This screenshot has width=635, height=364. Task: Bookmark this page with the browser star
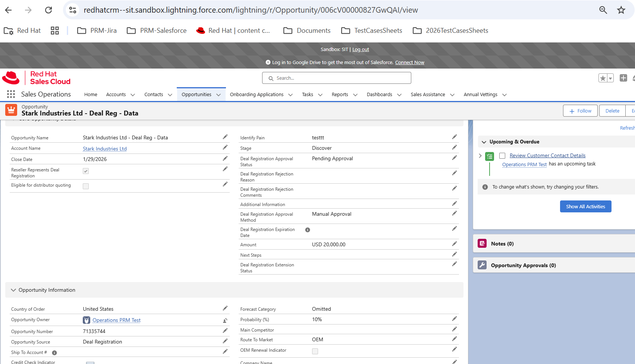click(x=621, y=10)
